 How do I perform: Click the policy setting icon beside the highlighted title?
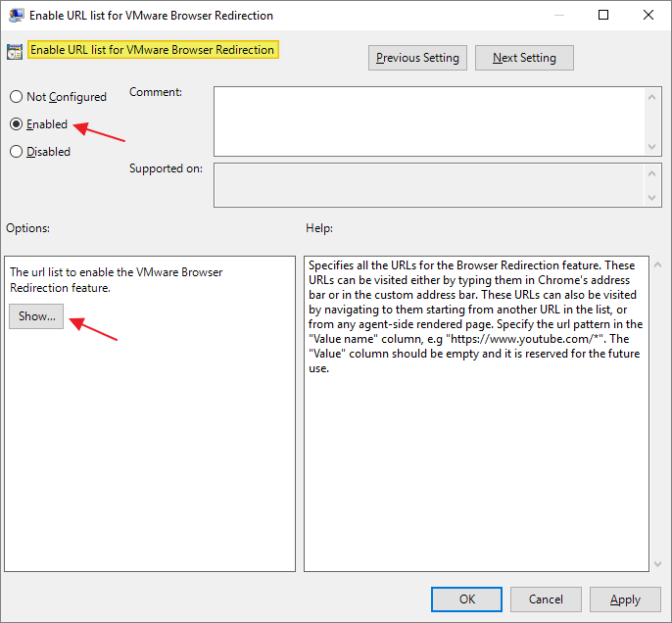(15, 51)
